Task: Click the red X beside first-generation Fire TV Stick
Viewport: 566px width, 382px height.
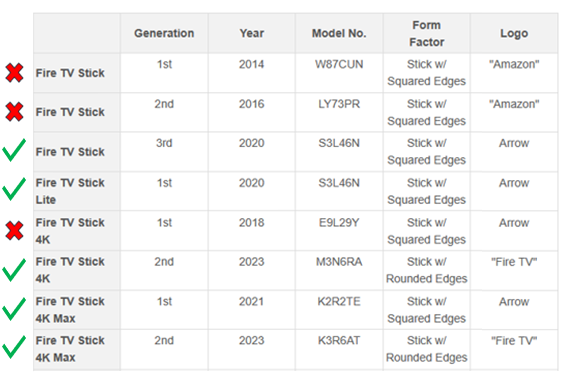Action: coord(14,73)
